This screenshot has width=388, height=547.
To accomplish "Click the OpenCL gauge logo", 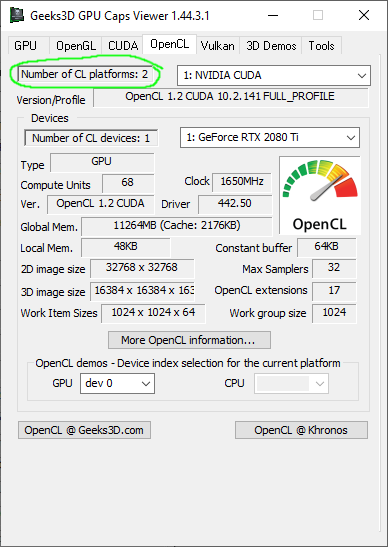I will 320,195.
